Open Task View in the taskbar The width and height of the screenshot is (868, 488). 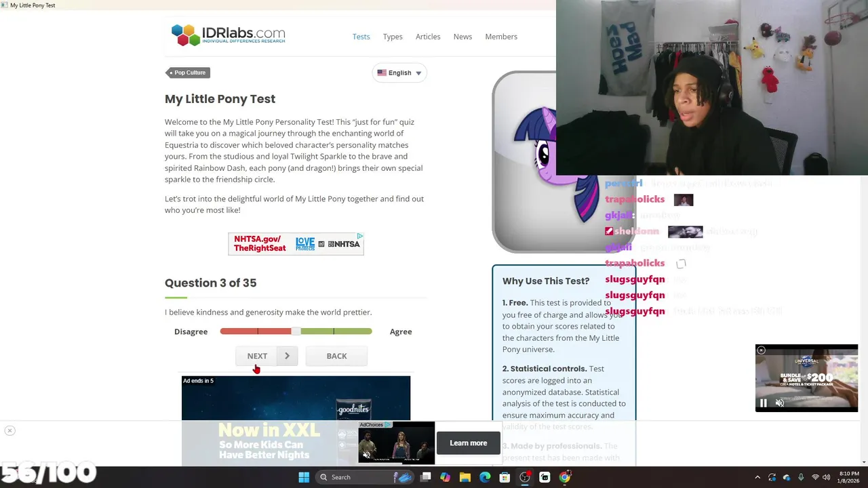coord(425,477)
